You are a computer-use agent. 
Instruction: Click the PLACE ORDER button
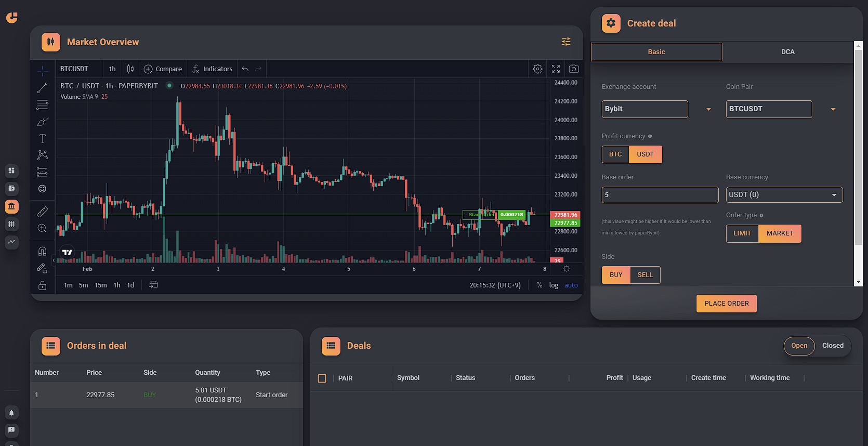727,304
